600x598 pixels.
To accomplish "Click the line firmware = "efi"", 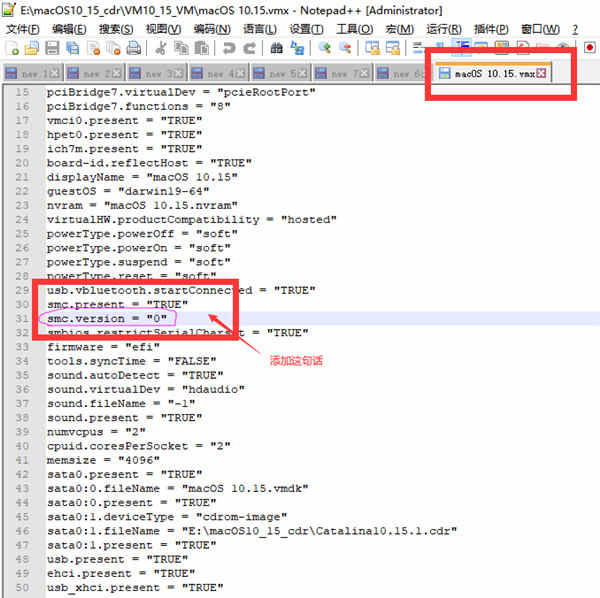I will 103,347.
